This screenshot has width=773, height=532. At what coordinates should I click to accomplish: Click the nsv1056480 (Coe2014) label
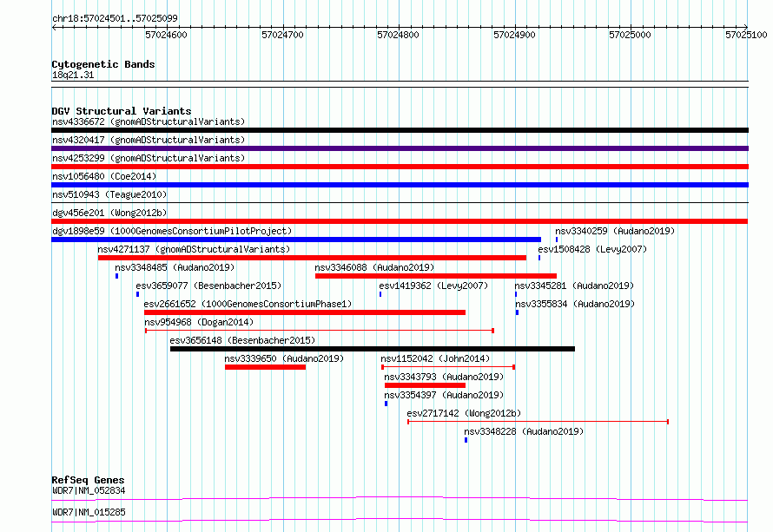[x=104, y=176]
